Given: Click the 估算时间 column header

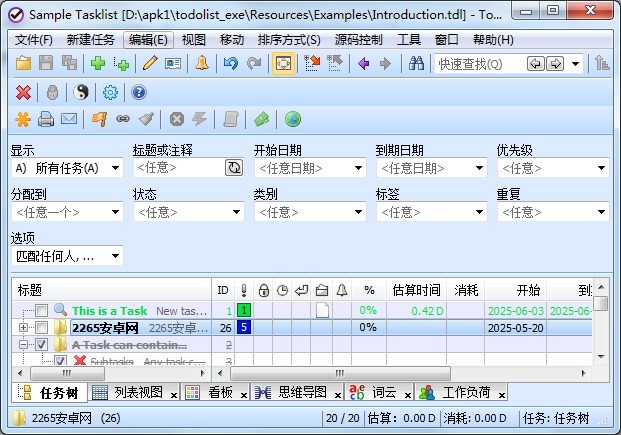Looking at the screenshot, I should [415, 290].
